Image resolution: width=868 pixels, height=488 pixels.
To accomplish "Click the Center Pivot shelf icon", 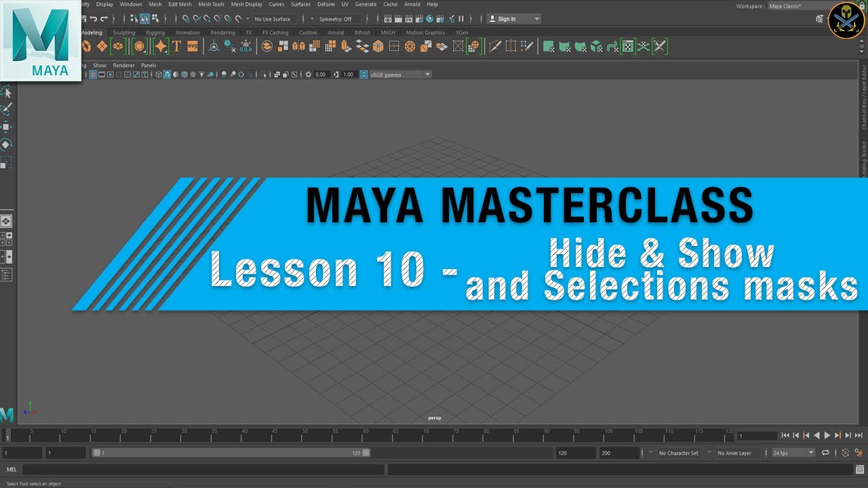I will tap(214, 46).
